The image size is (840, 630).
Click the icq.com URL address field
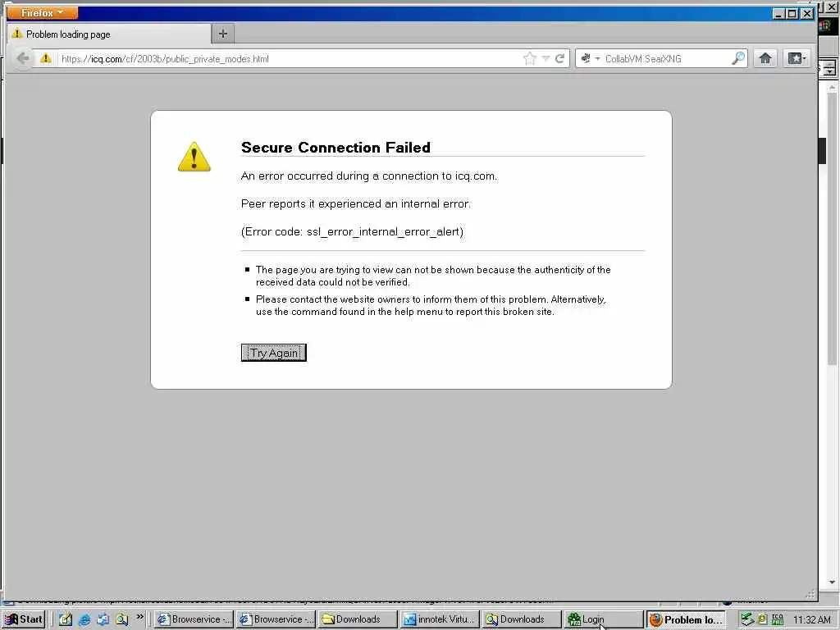click(x=290, y=59)
